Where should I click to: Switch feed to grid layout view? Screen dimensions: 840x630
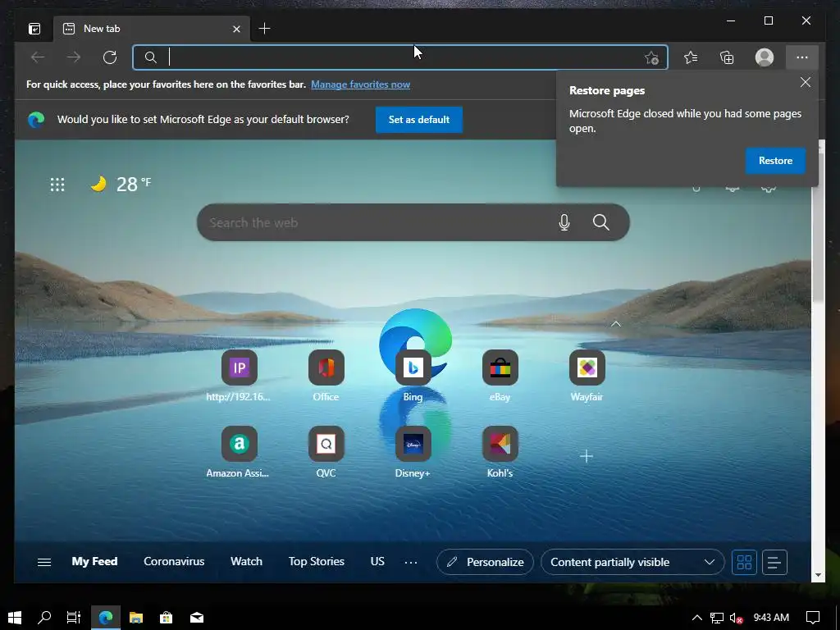coord(744,562)
